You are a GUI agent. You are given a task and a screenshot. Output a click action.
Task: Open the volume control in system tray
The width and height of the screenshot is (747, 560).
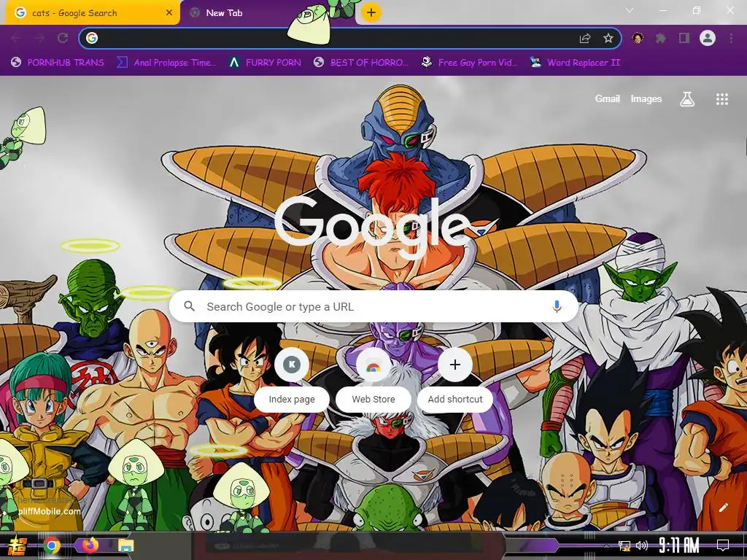pyautogui.click(x=642, y=545)
